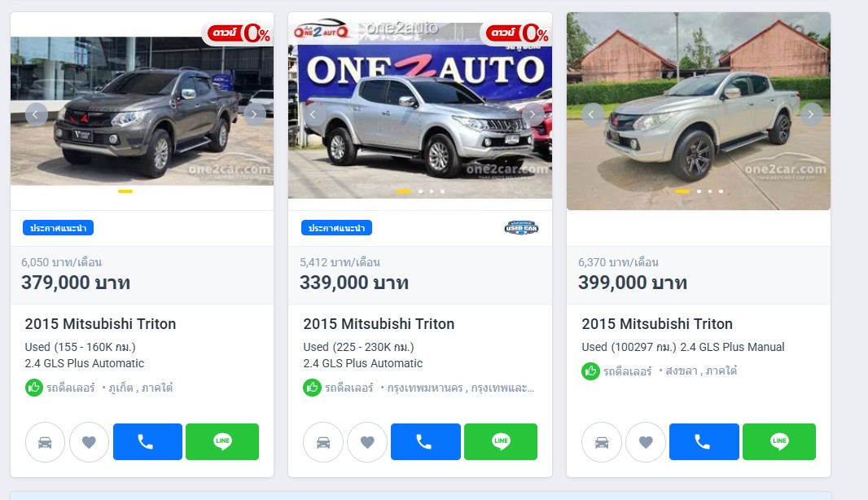Toggle heart favorite on 399,000 baht Triton
The image size is (868, 500).
[x=646, y=442]
